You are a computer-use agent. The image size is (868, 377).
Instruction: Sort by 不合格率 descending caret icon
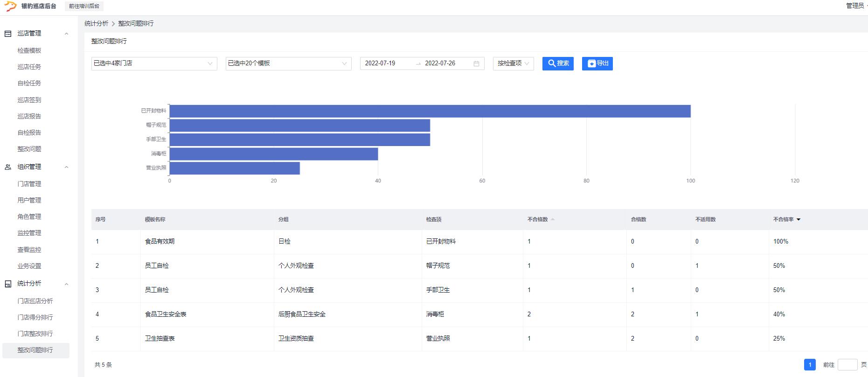(799, 219)
